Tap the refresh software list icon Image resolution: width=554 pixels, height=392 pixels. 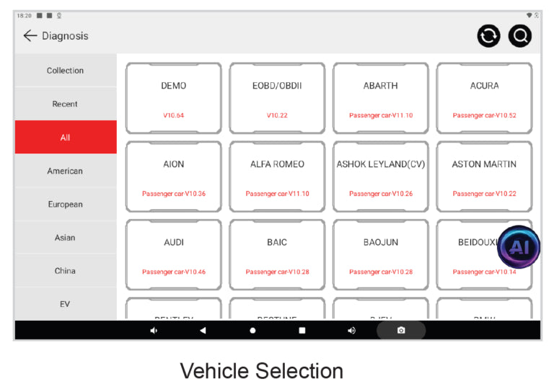coord(488,35)
